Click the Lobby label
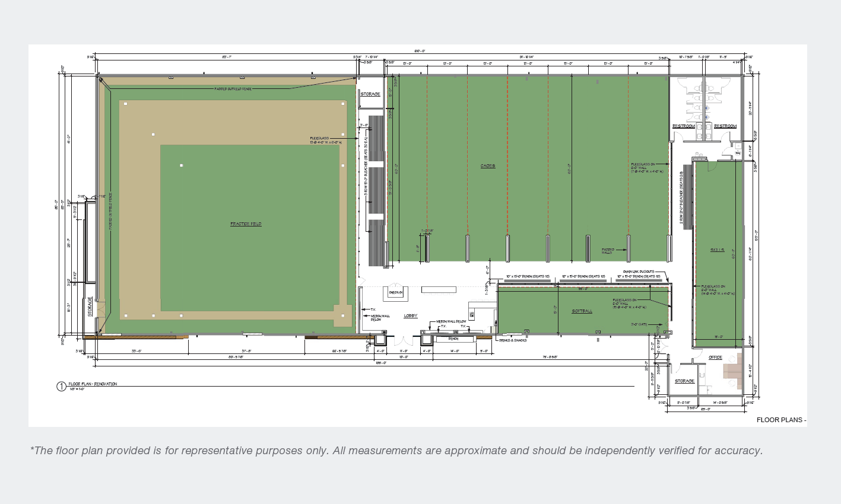Screen dimensions: 841x504 [x=411, y=316]
